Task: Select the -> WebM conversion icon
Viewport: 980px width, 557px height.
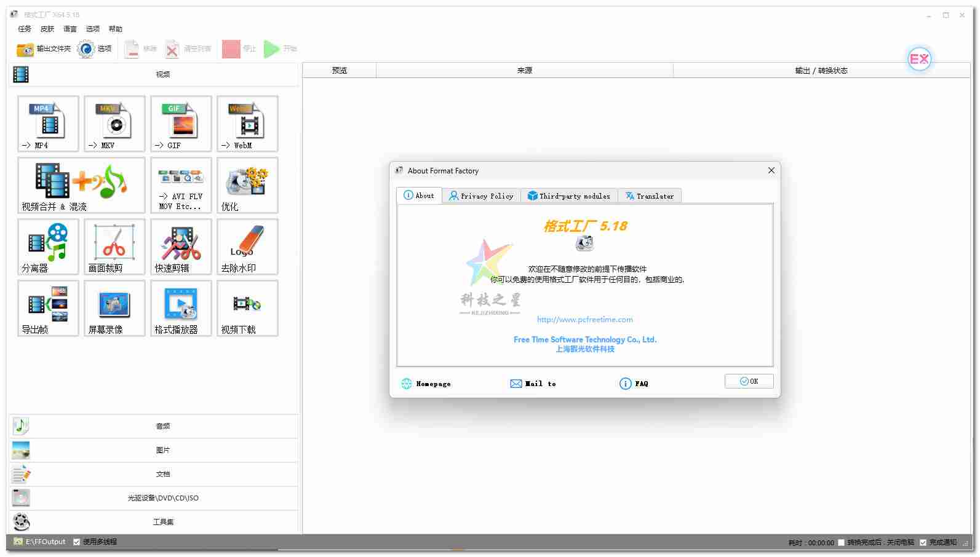Action: click(x=247, y=124)
